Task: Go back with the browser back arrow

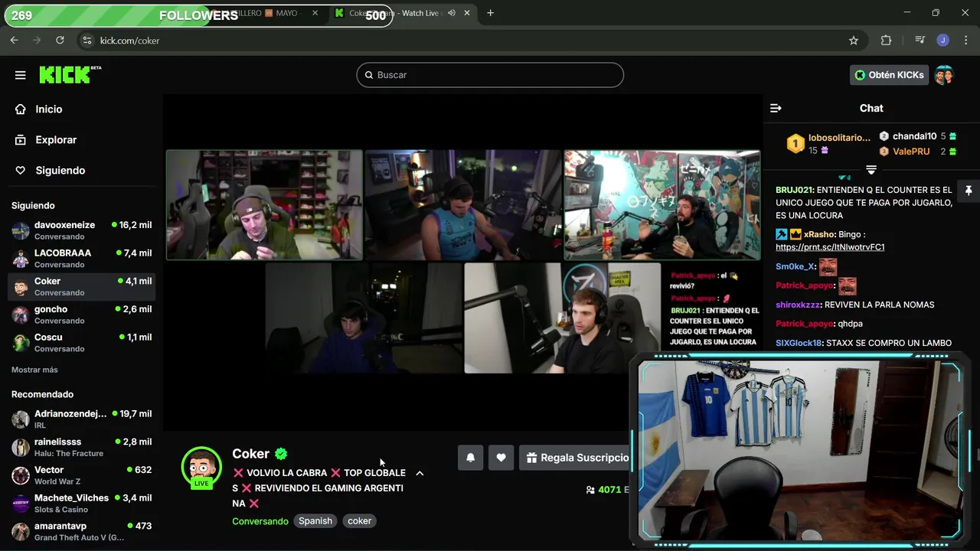Action: pyautogui.click(x=14, y=41)
